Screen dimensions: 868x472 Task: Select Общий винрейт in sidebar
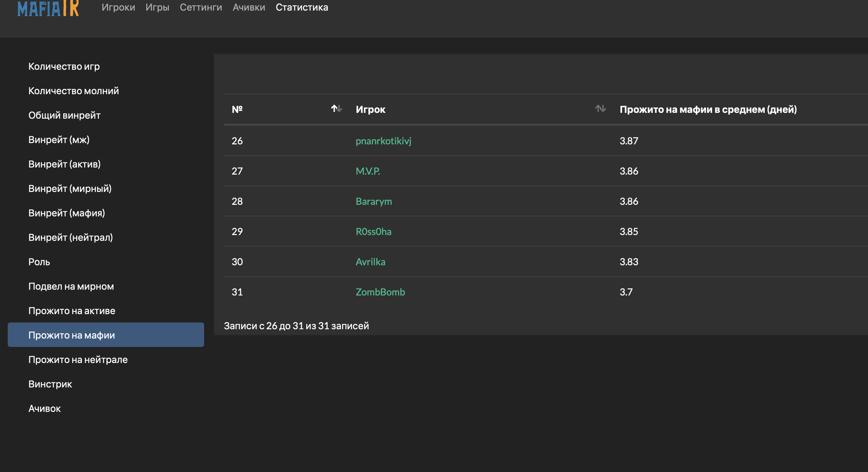click(x=106, y=115)
